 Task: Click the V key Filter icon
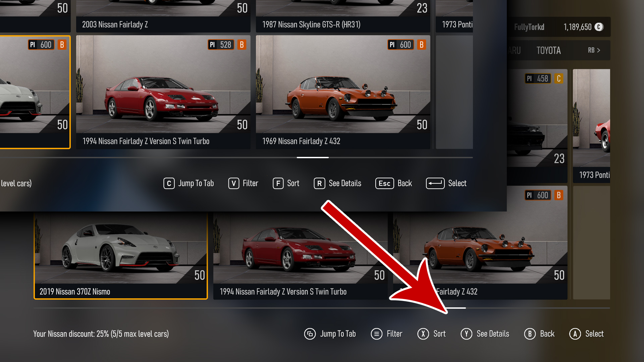pos(233,183)
